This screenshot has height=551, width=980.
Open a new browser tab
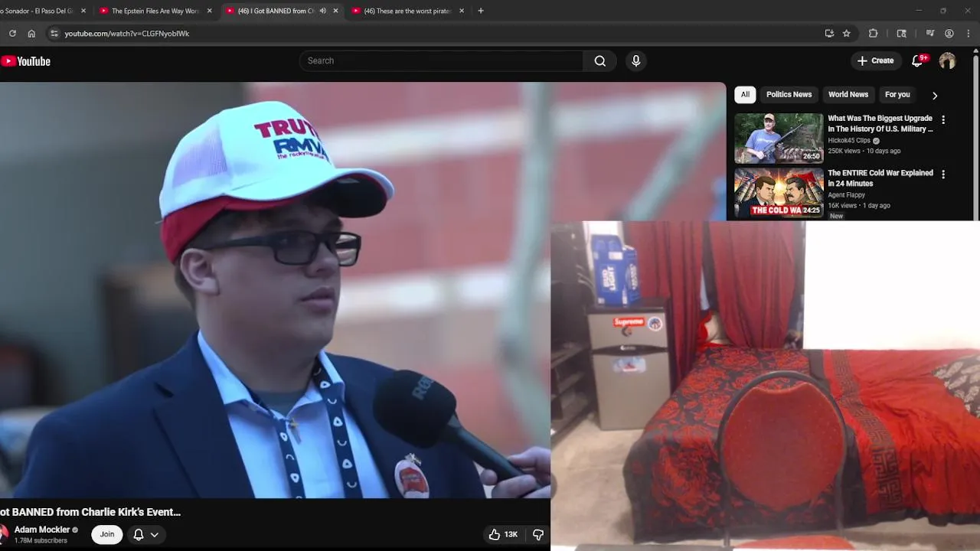tap(481, 11)
